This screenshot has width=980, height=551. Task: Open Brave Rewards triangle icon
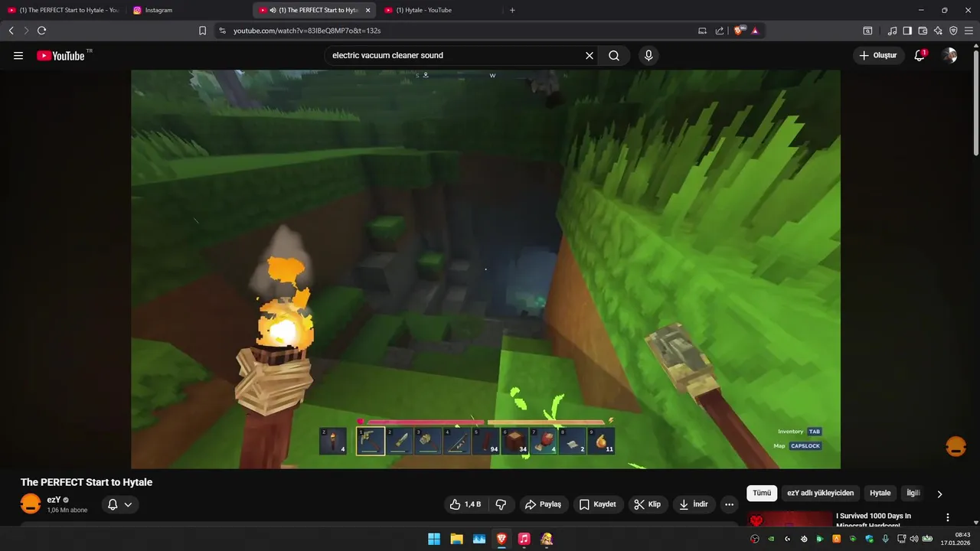(x=755, y=31)
